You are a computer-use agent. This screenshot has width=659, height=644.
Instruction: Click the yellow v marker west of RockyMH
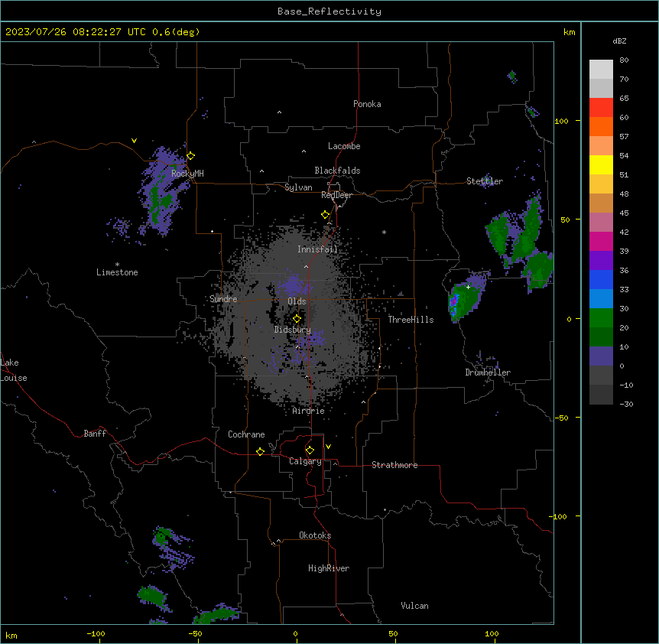click(x=134, y=141)
